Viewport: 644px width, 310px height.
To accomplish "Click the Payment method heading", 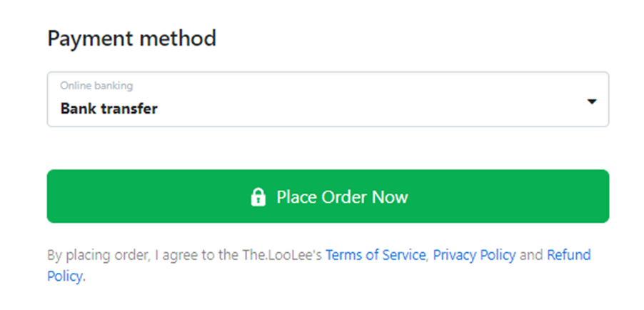I will pyautogui.click(x=131, y=38).
